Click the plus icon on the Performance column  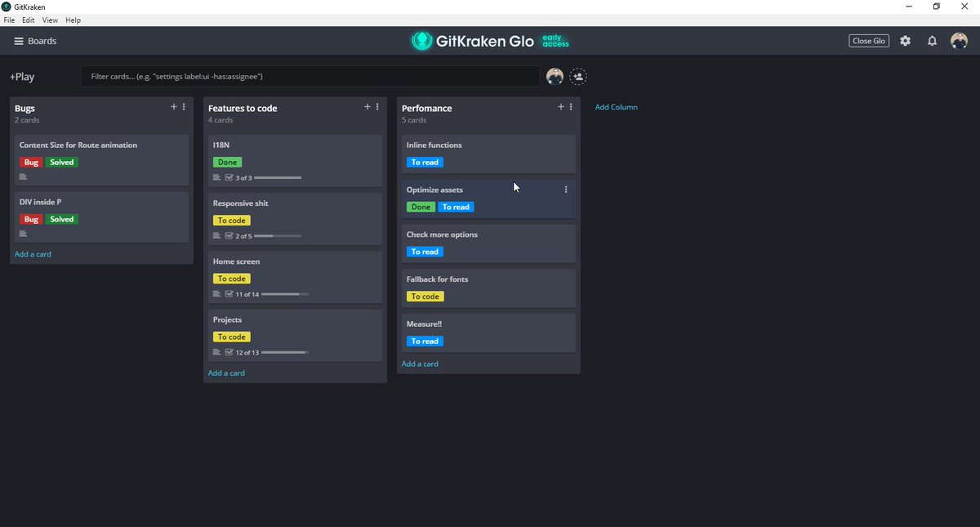pos(561,106)
